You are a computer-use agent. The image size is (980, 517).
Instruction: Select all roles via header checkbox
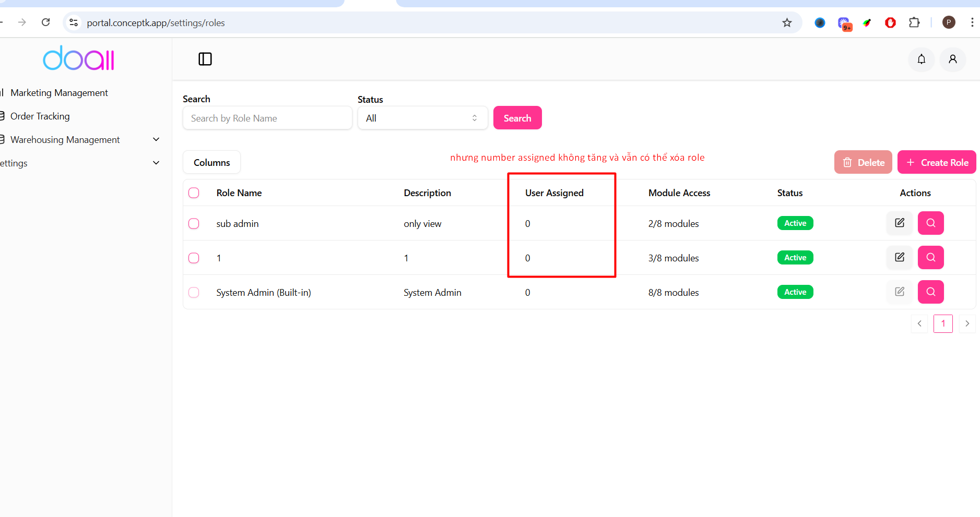(x=194, y=193)
